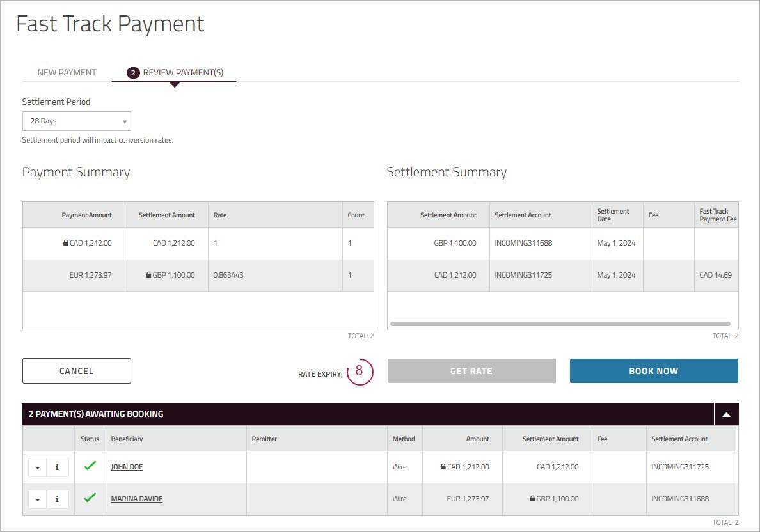Image resolution: width=760 pixels, height=532 pixels.
Task: Click GBP 1,100.00 in Settlement Summary
Action: tap(455, 243)
